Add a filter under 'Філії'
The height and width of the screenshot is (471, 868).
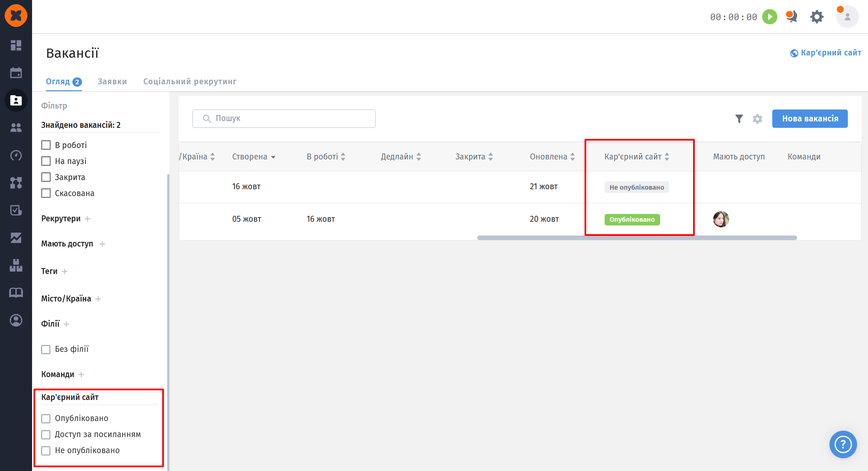click(x=66, y=324)
